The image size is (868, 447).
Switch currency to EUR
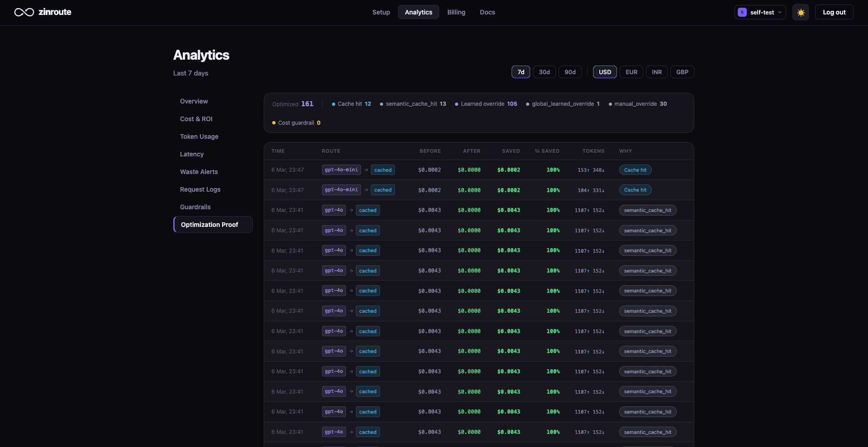tap(631, 72)
